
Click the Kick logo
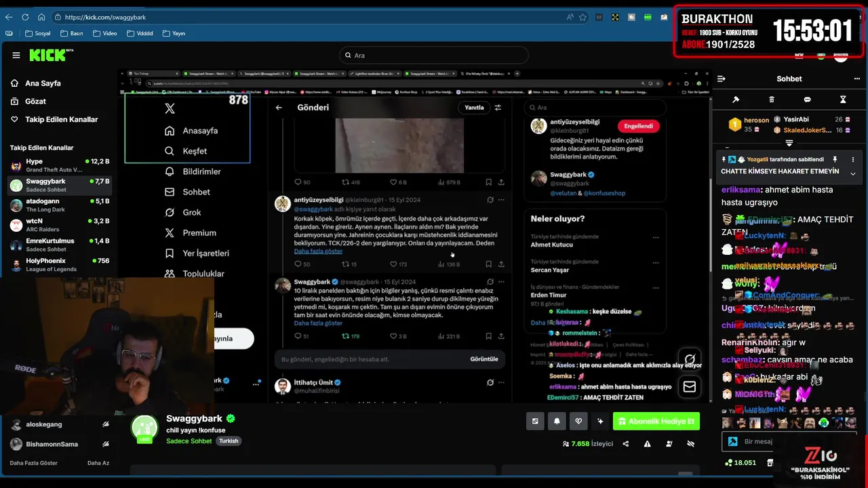click(x=51, y=55)
